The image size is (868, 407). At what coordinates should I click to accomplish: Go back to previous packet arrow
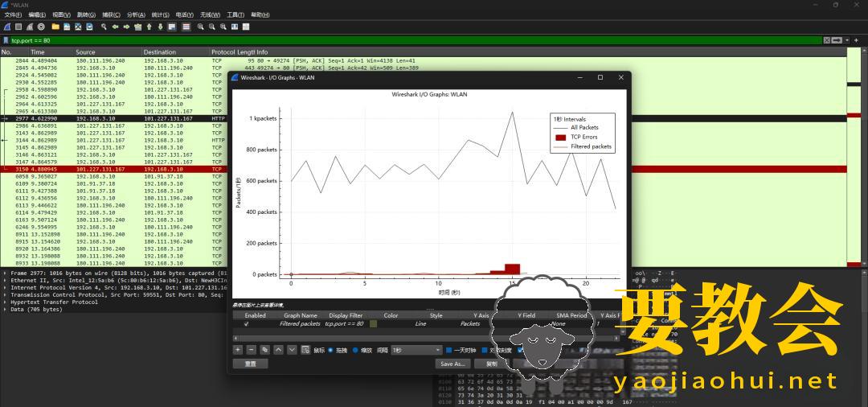click(115, 27)
